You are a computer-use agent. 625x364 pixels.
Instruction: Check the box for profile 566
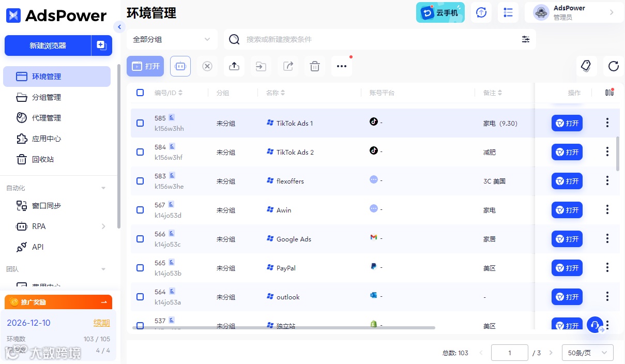(140, 239)
